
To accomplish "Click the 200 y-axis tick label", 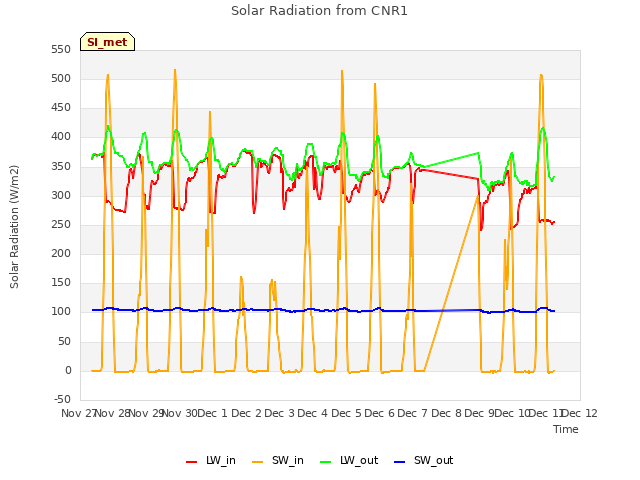I will [61, 253].
